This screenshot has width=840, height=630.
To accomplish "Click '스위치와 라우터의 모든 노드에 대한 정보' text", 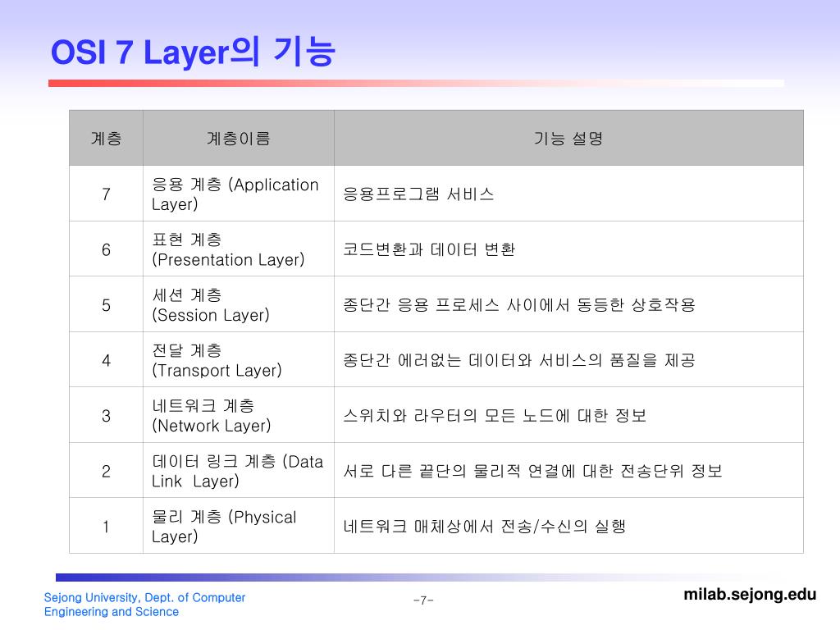I will [x=495, y=416].
